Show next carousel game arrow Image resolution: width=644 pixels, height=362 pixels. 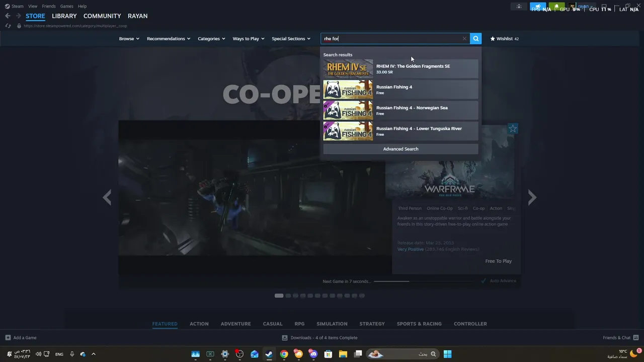pyautogui.click(x=532, y=197)
